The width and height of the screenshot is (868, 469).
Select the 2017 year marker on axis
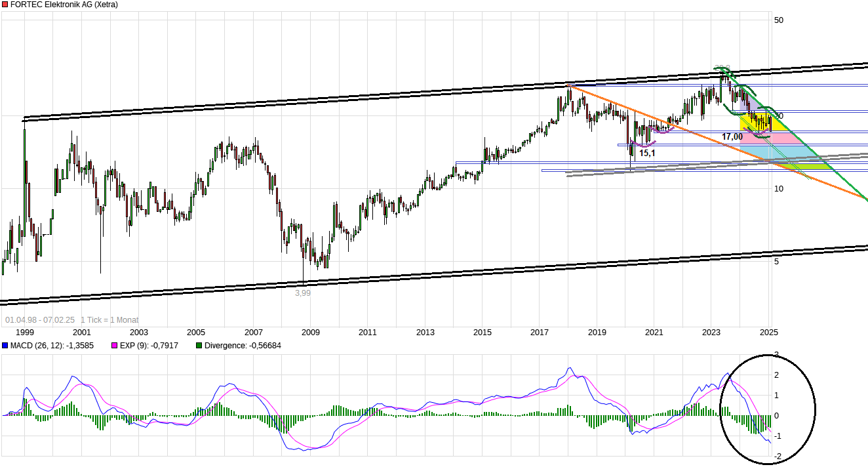pyautogui.click(x=540, y=333)
